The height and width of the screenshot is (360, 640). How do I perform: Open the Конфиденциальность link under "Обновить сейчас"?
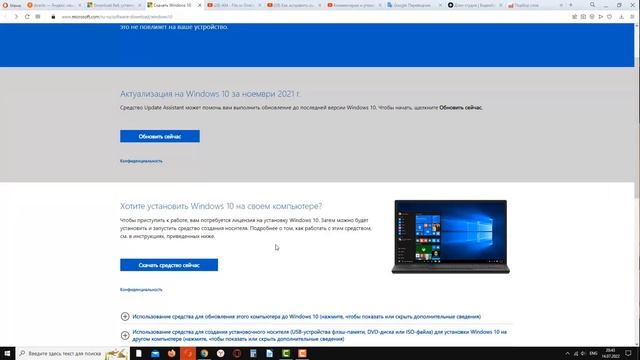click(141, 161)
